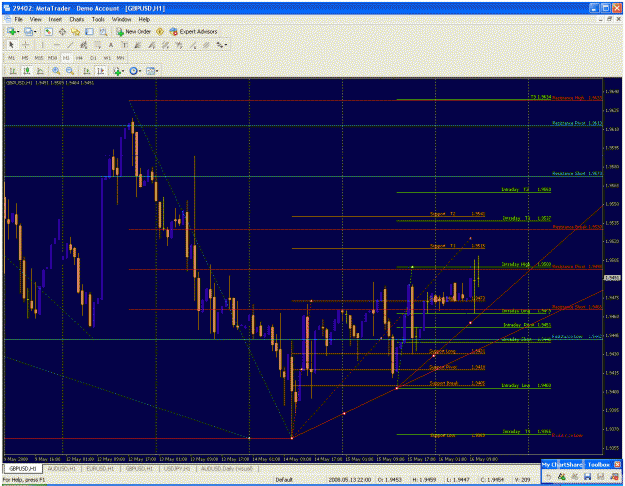Open the Navigator panel star-folder icon
The height and width of the screenshot is (486, 625).
(75, 31)
